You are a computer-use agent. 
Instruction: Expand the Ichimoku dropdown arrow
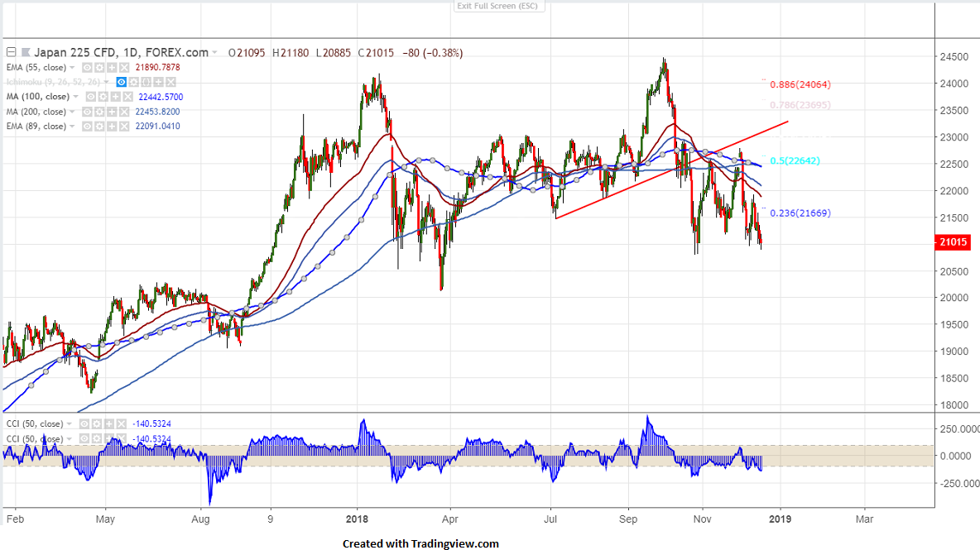[106, 82]
